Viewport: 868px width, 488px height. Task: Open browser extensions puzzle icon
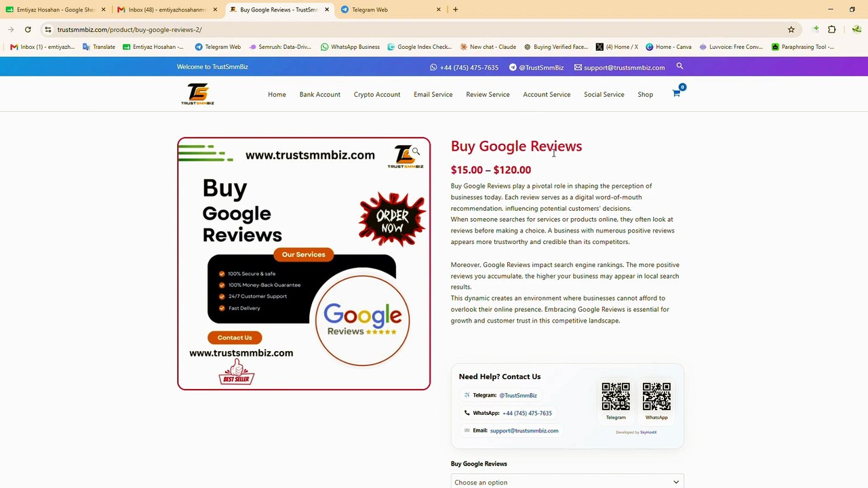tap(832, 30)
